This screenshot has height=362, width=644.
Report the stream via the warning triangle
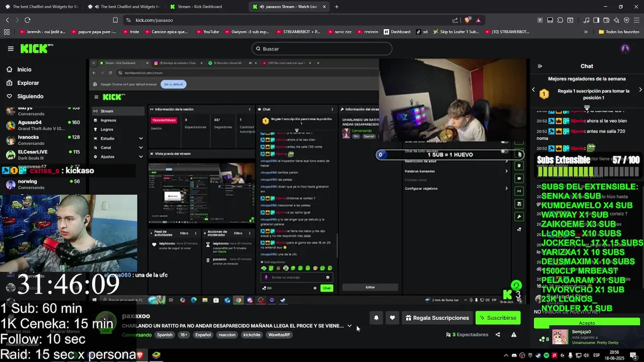514,334
